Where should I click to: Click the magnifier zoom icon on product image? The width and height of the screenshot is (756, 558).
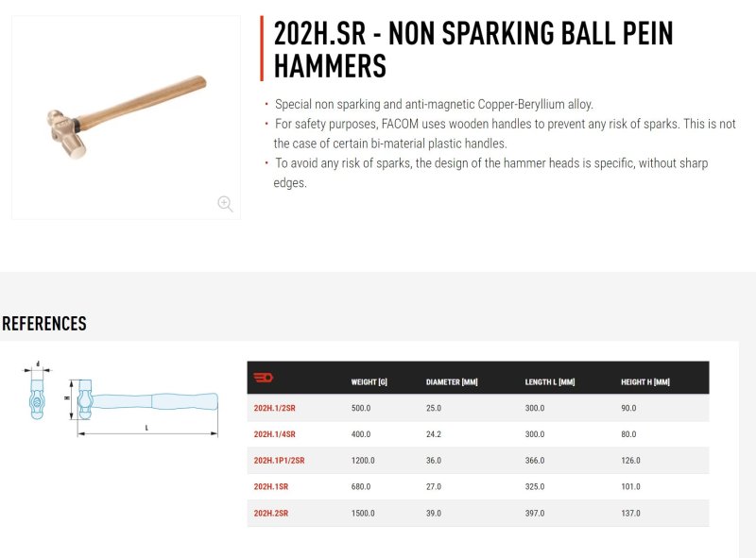pos(225,203)
